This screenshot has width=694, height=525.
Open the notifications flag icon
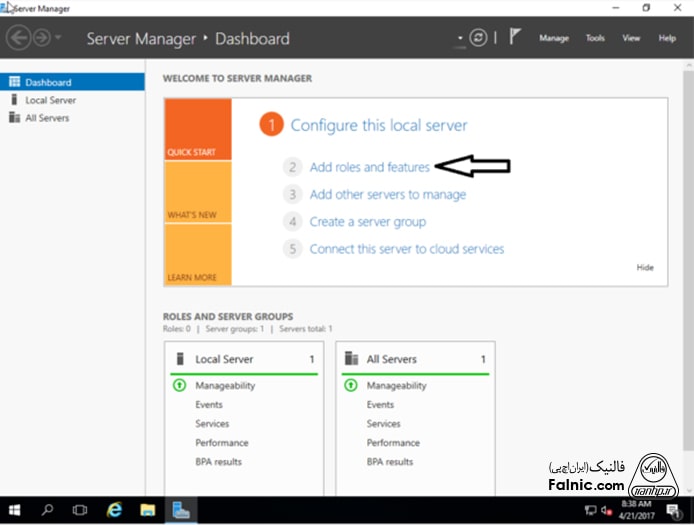(515, 38)
